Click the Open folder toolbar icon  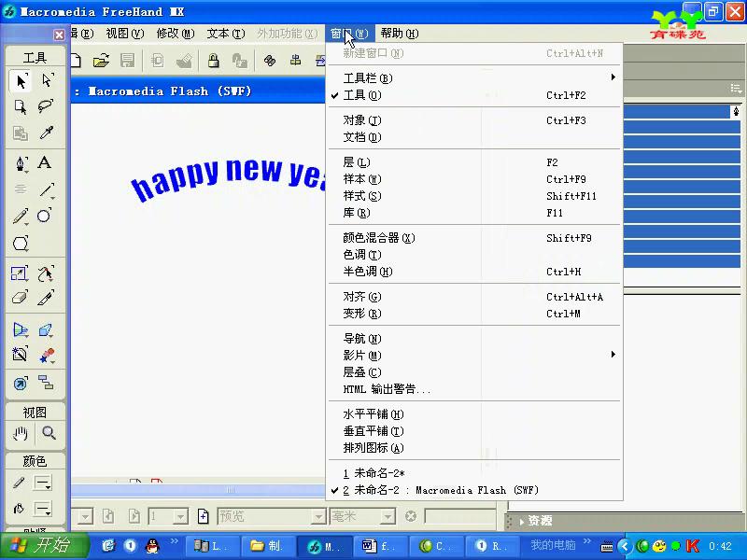[x=101, y=61]
